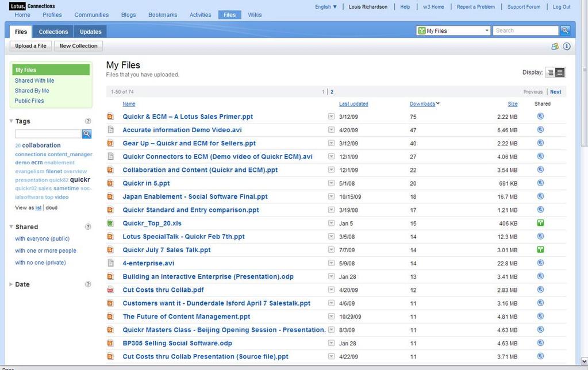Click green shared icon for Quickr_Top_20.xls
This screenshot has height=370, width=588.
tap(540, 223)
